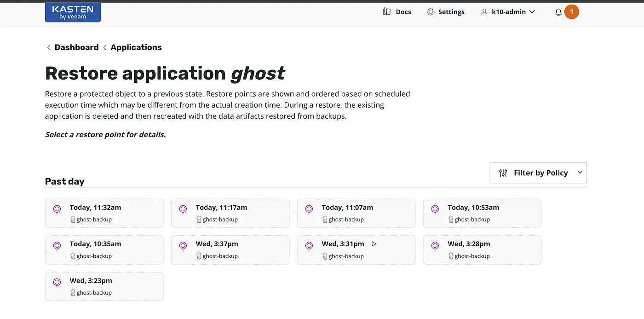Pick the Wed, 3:37pm restore point
Viewport: 644px width, 319px height.
tap(230, 249)
